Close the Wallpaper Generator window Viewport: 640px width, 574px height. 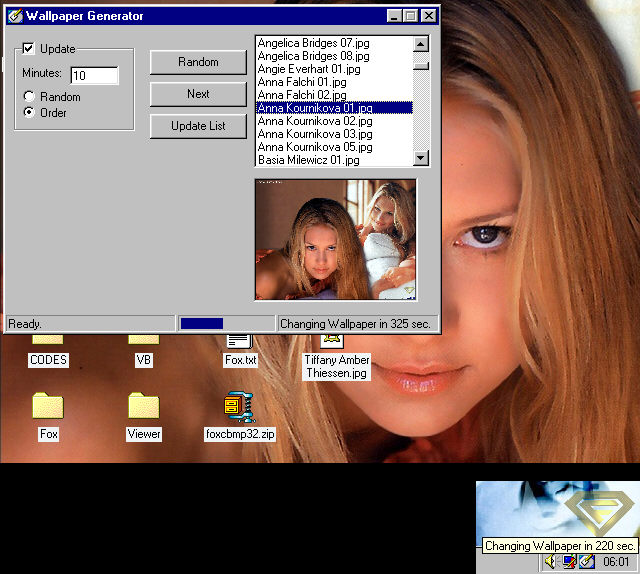click(x=429, y=16)
